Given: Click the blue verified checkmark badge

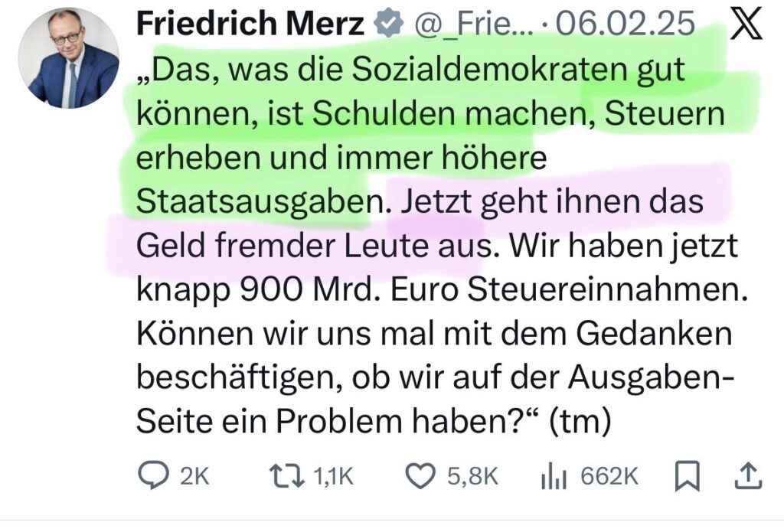Looking at the screenshot, I should click(x=390, y=25).
